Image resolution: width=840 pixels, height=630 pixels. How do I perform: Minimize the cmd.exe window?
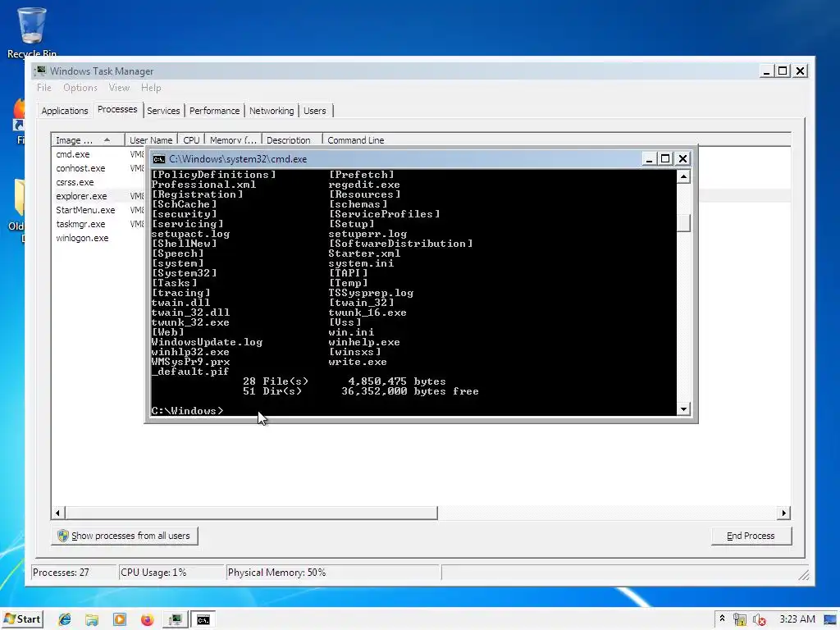point(649,159)
